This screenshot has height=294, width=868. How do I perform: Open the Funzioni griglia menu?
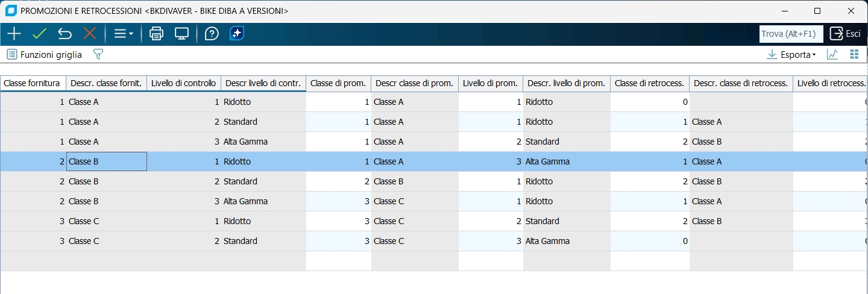pos(45,54)
